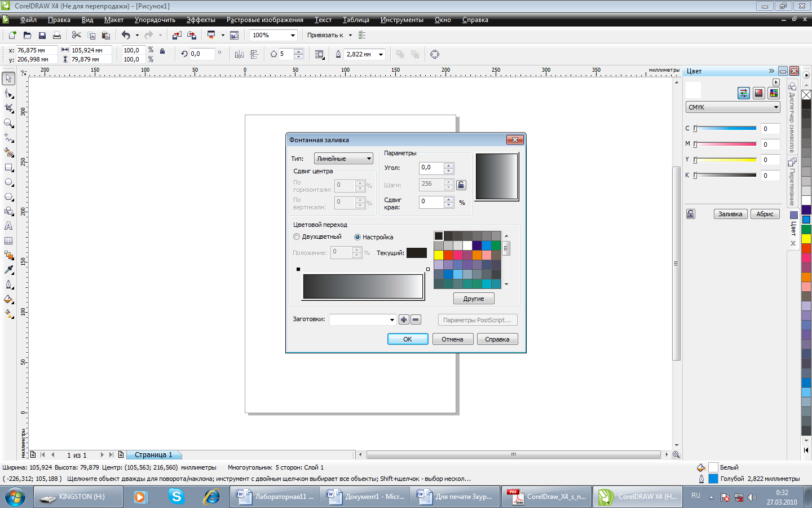Click the Сдвиг края input field

[431, 202]
